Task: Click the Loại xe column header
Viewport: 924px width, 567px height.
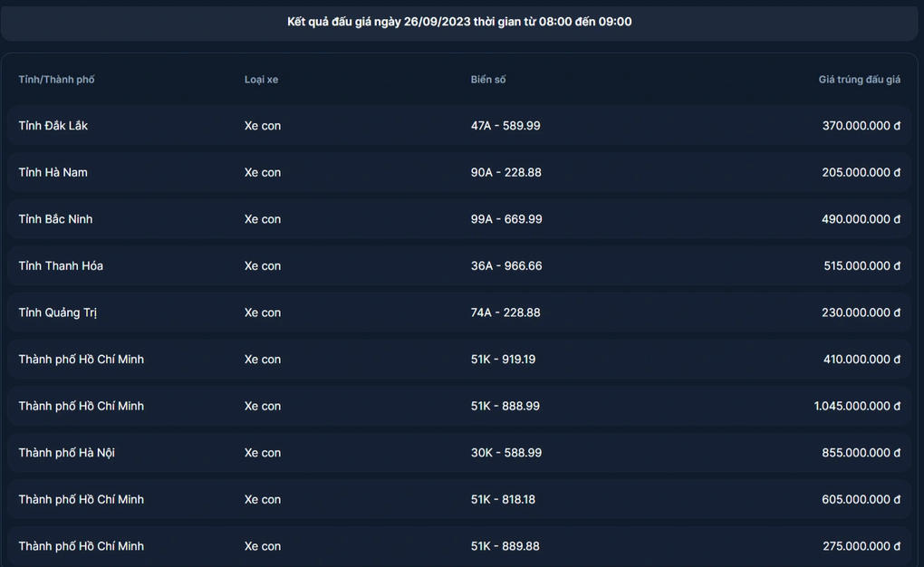Action: coord(261,80)
